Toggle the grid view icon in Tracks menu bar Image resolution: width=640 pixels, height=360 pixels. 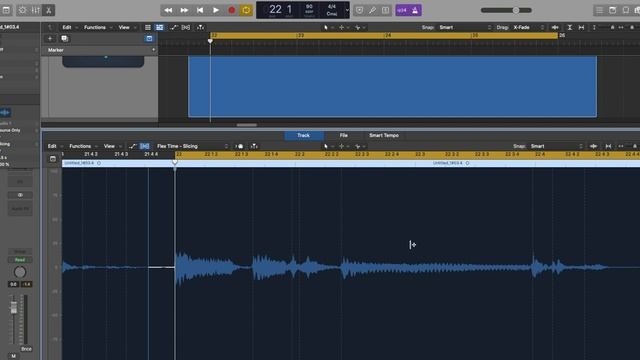click(x=160, y=27)
